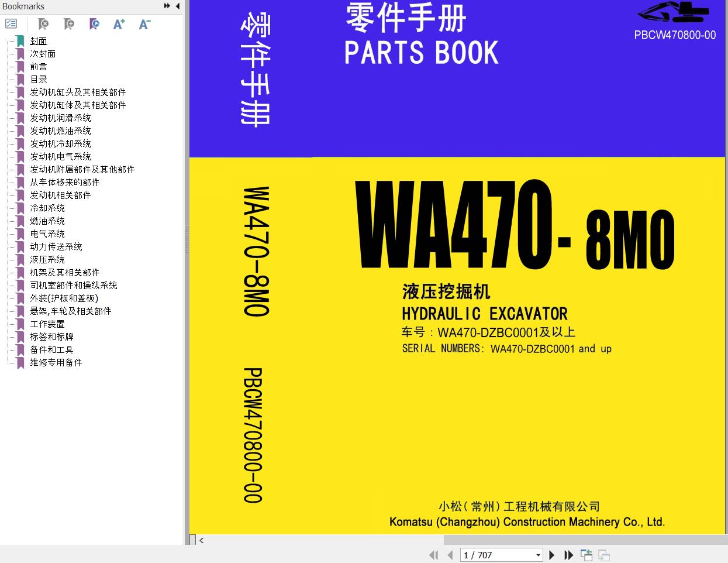
Task: Jump to 燃油系统 bookmark
Action: coord(47,221)
